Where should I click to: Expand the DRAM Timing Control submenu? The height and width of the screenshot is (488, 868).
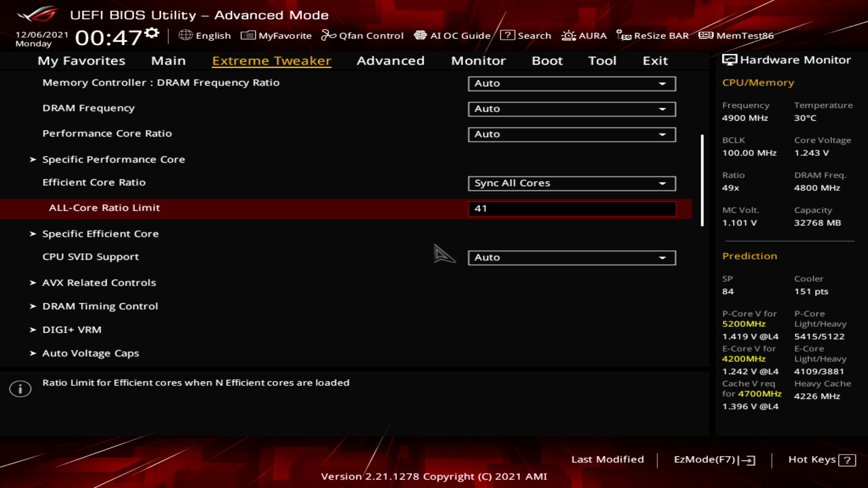coord(100,306)
